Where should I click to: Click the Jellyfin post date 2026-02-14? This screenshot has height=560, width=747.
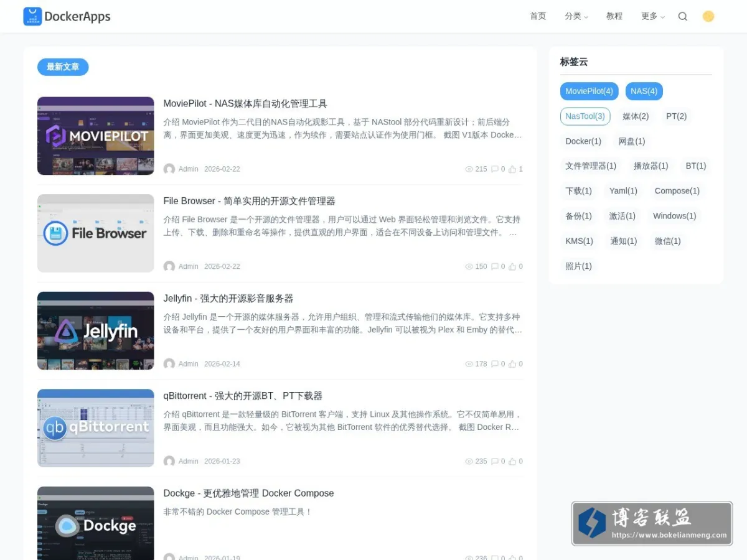[x=222, y=364]
